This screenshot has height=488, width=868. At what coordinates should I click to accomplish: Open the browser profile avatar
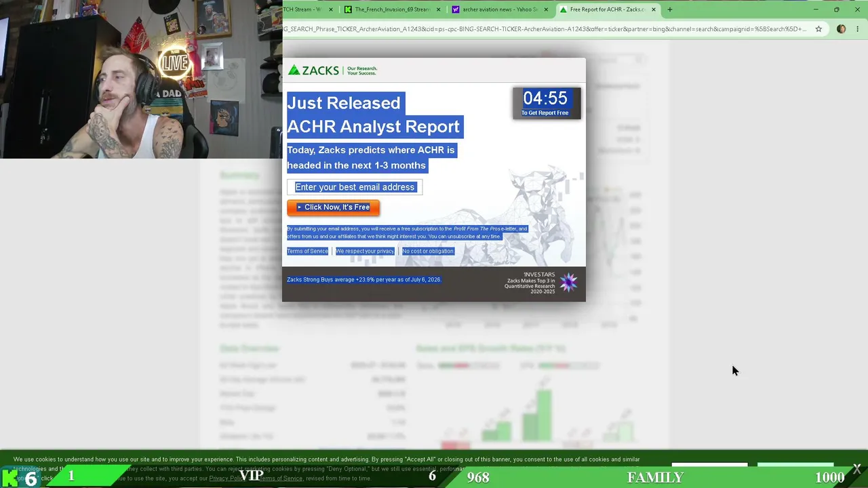(842, 29)
